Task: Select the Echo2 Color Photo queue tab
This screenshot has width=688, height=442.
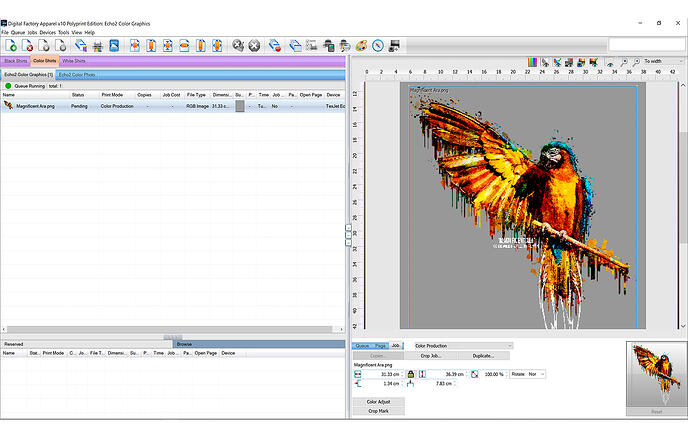Action: click(x=77, y=75)
